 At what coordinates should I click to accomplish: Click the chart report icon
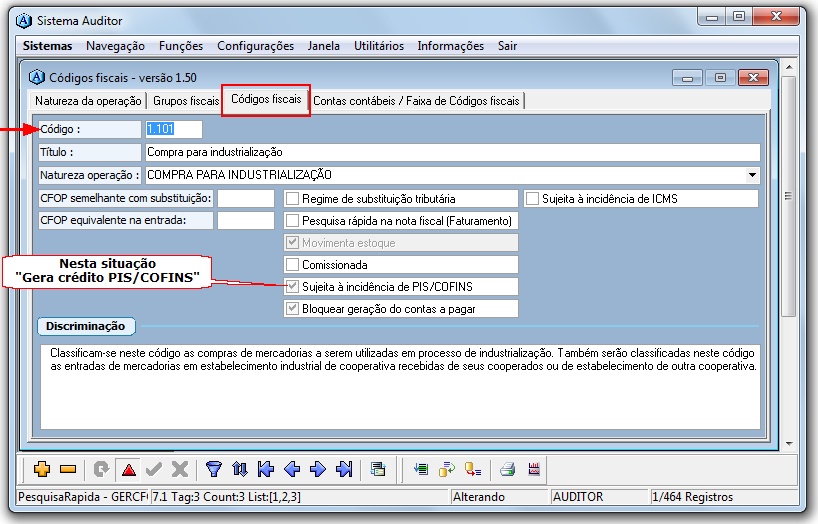point(534,469)
